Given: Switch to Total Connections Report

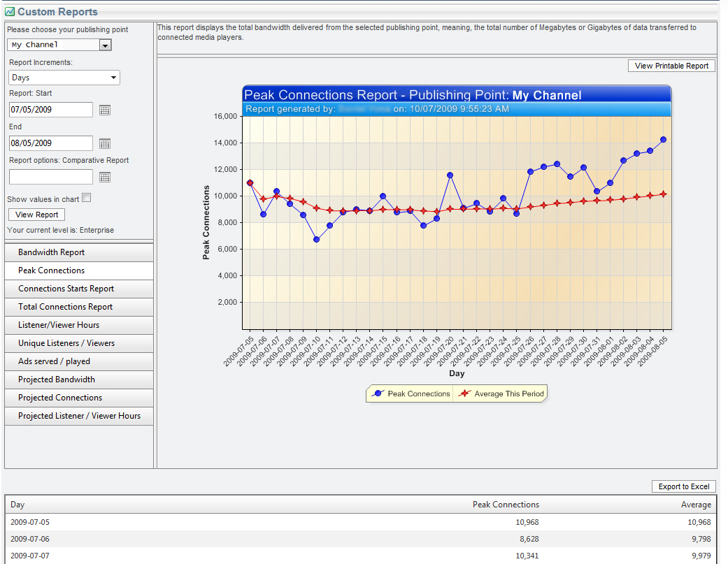Looking at the screenshot, I should point(78,307).
